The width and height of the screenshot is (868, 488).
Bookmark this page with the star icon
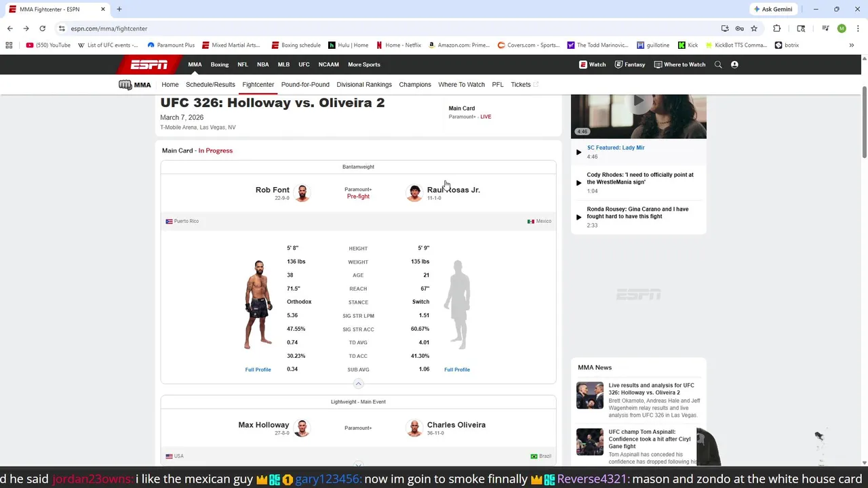[753, 28]
